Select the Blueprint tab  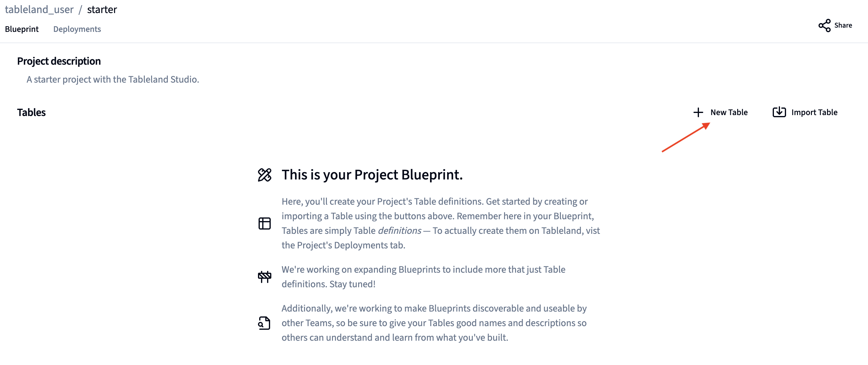pyautogui.click(x=22, y=29)
